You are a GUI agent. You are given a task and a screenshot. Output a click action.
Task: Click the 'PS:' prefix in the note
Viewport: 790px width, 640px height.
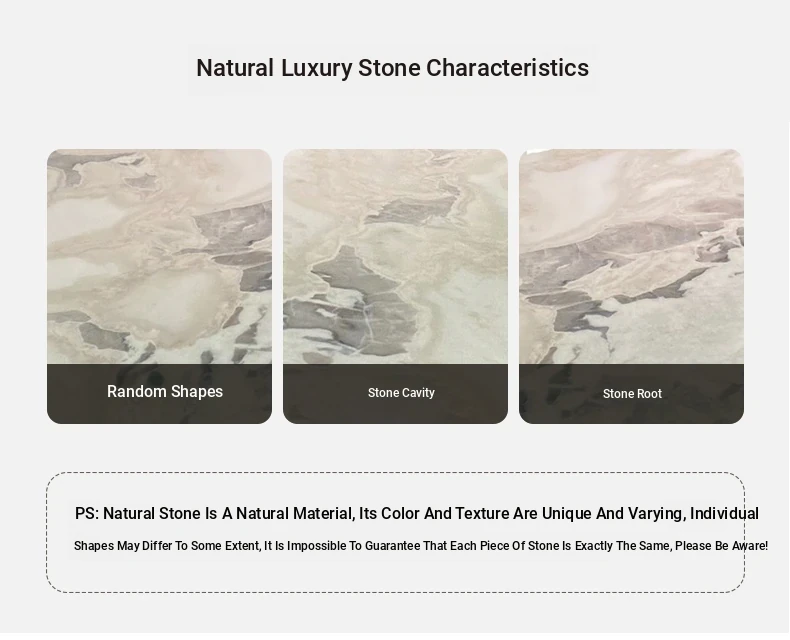pos(87,514)
